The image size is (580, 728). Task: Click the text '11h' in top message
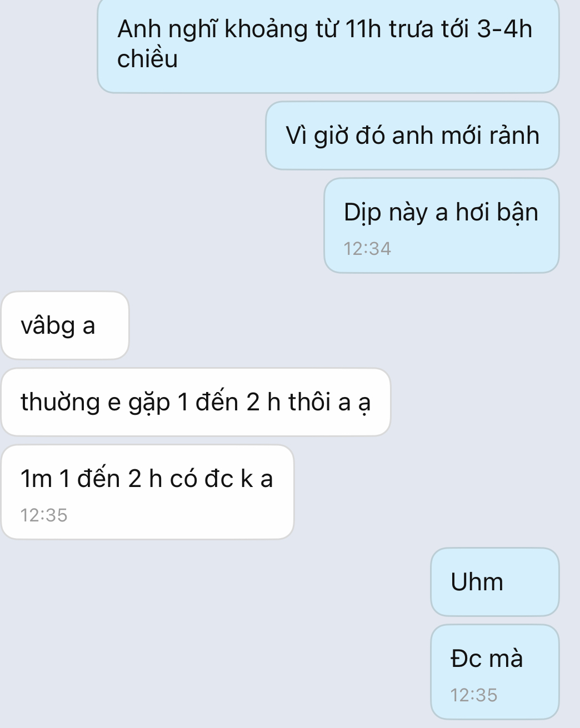click(x=363, y=29)
